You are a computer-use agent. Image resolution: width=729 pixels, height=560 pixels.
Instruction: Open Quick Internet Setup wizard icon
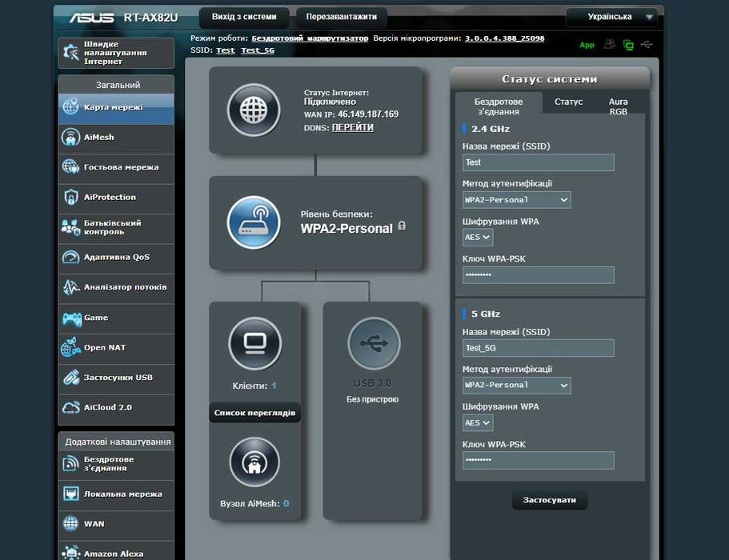click(70, 53)
